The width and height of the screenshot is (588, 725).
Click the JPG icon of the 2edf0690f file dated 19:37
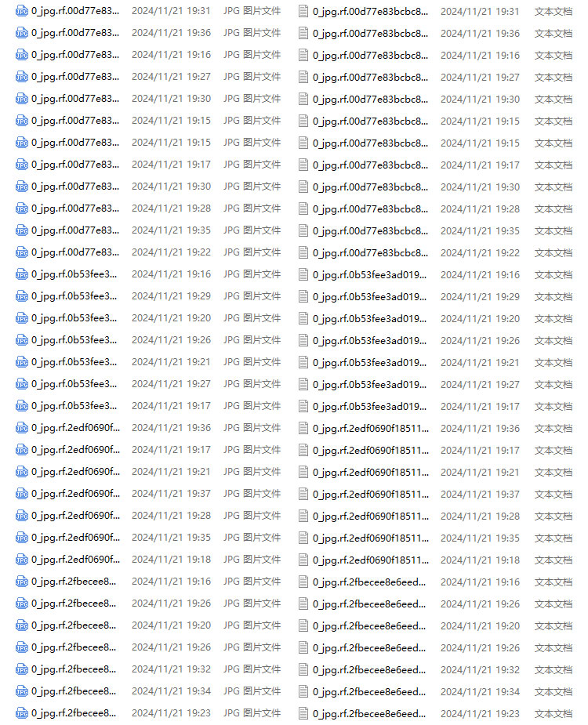(x=22, y=494)
